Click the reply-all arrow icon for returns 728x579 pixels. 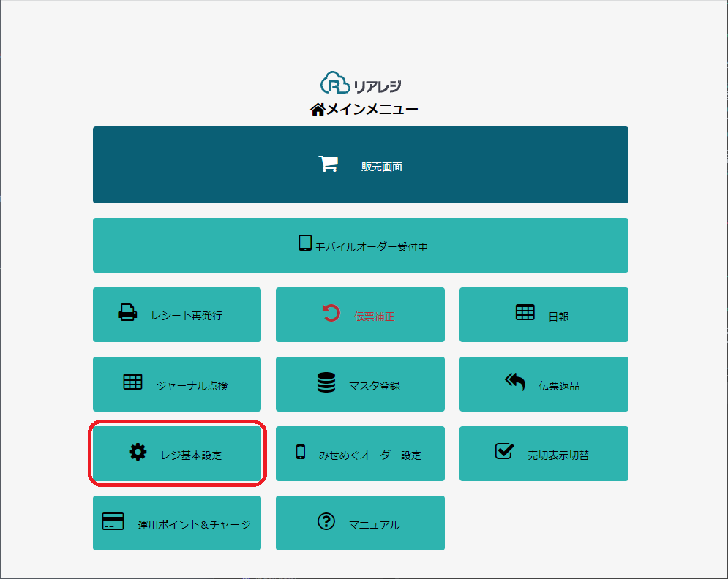(515, 382)
